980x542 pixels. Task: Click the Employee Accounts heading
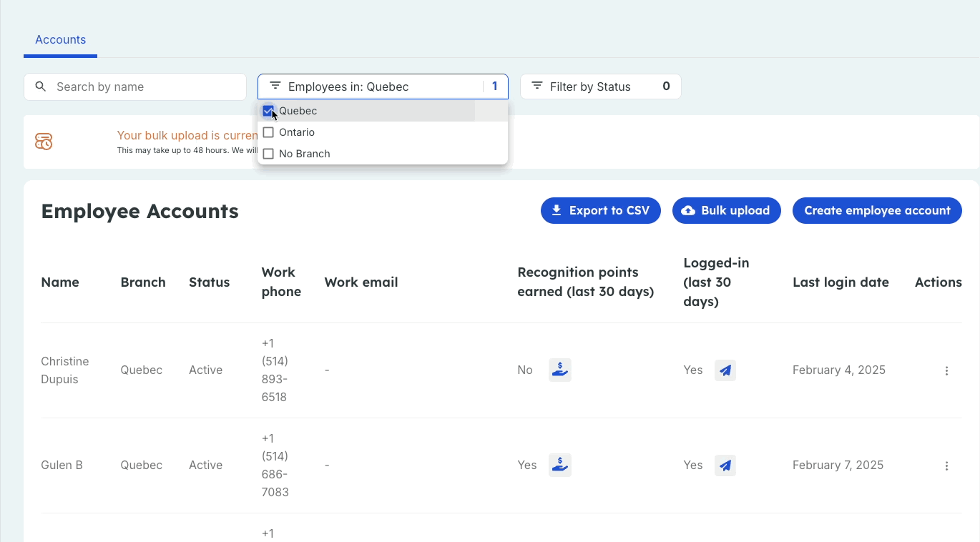click(x=140, y=212)
